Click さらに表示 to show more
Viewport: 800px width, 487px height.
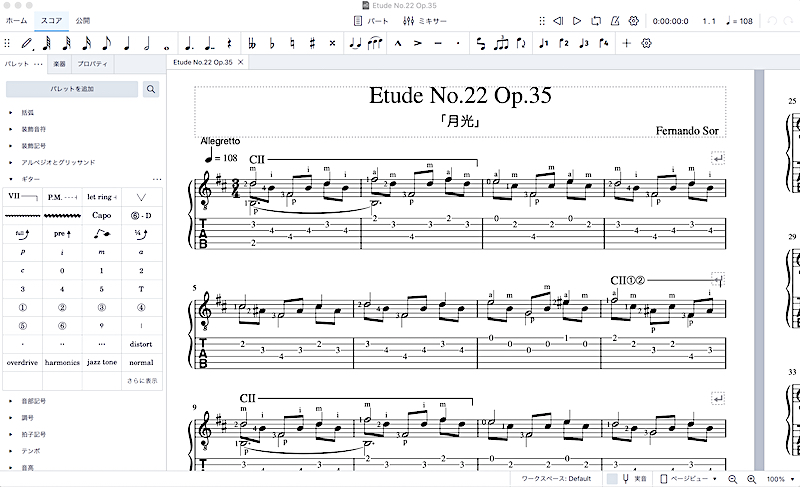[142, 381]
